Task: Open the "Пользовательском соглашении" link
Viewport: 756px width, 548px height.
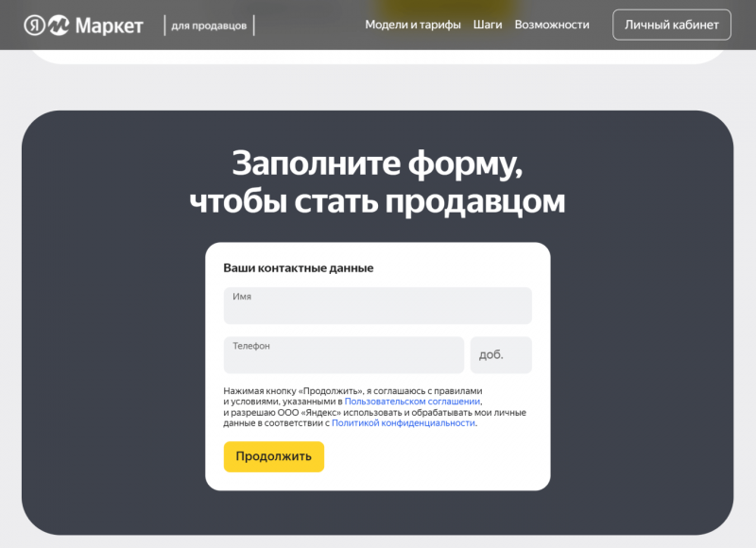Action: pyautogui.click(x=412, y=402)
